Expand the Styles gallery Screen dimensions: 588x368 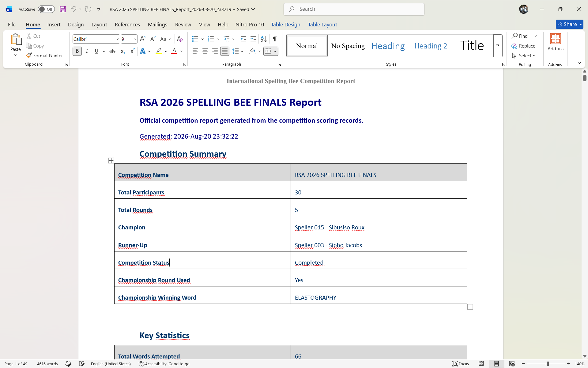coord(498,46)
